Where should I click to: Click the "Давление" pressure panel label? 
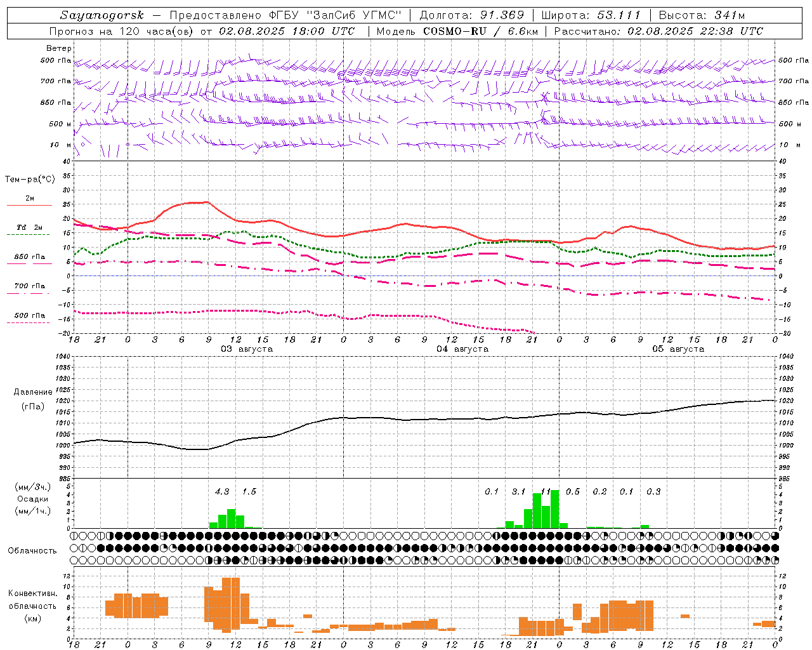pyautogui.click(x=33, y=392)
